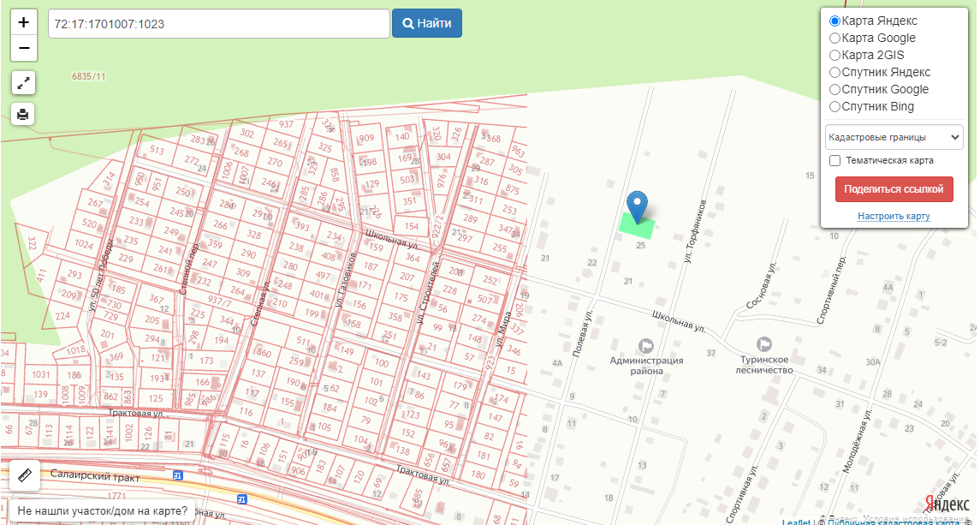Click parcel number '1024'
The width and height of the screenshot is (980, 525).
point(84,243)
